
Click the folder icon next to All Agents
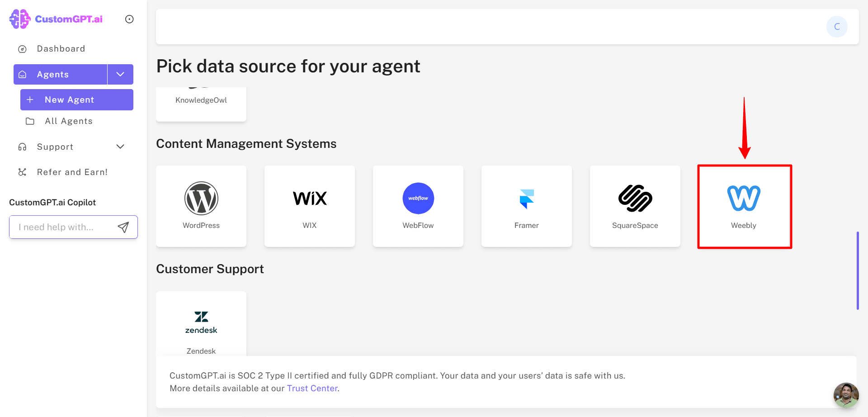[x=30, y=121]
